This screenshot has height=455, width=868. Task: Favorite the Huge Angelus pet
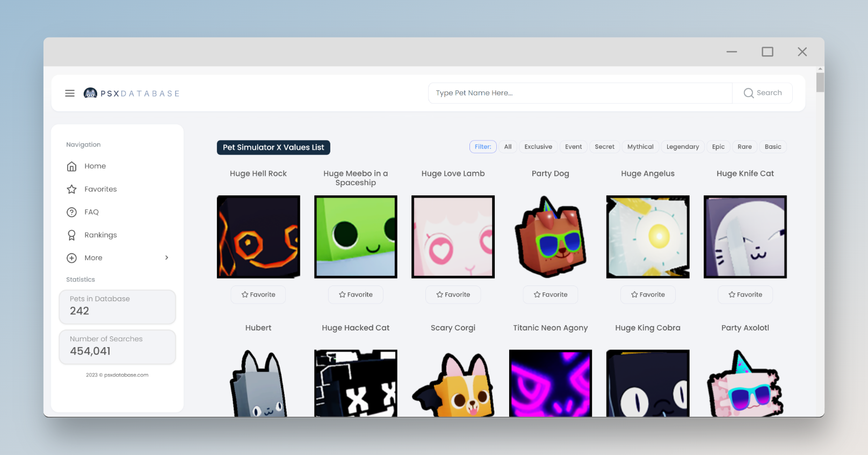click(648, 295)
